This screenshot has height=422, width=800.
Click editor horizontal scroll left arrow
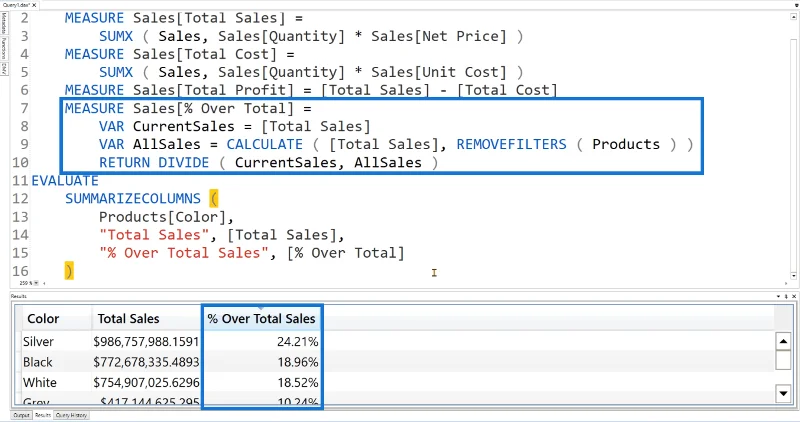pos(44,283)
